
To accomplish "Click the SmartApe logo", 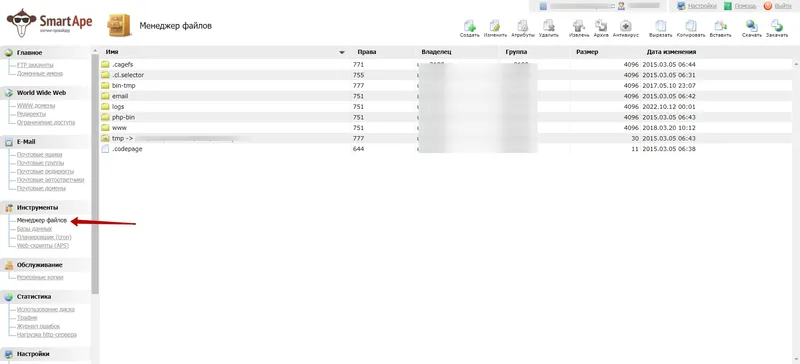I will coord(49,23).
